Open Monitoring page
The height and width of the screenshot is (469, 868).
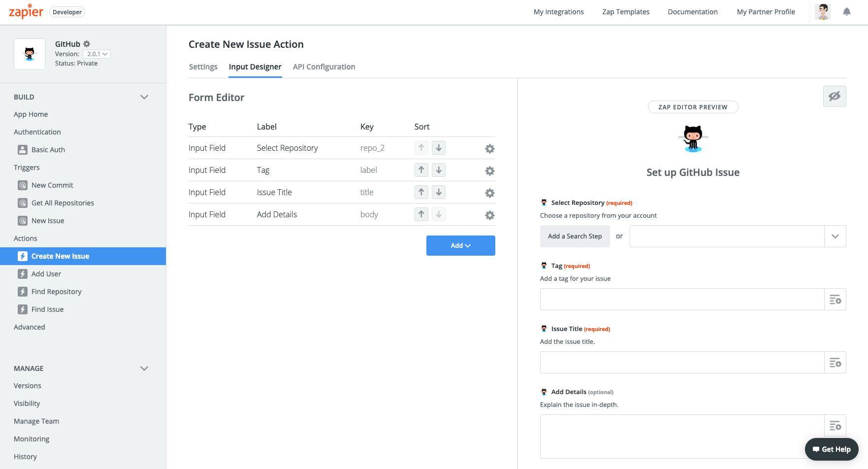32,439
